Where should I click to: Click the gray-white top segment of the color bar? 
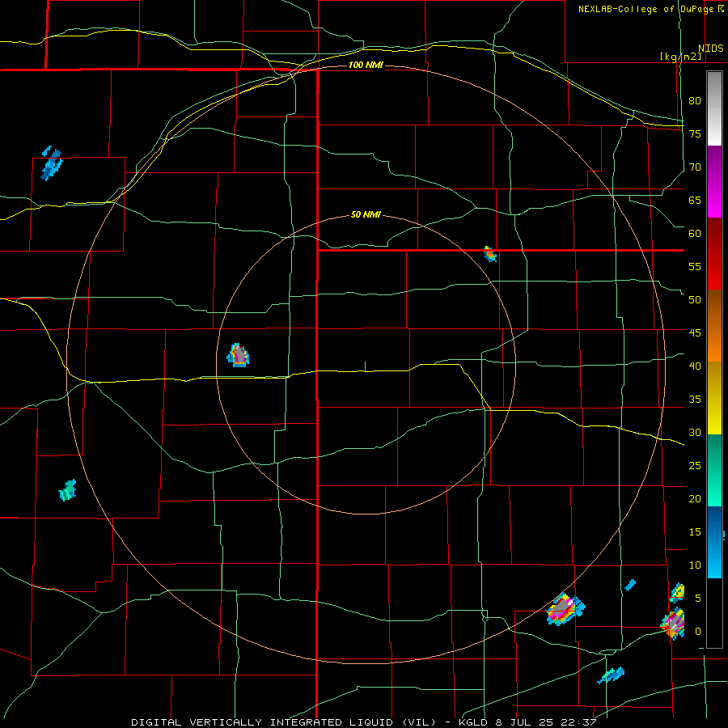click(714, 109)
